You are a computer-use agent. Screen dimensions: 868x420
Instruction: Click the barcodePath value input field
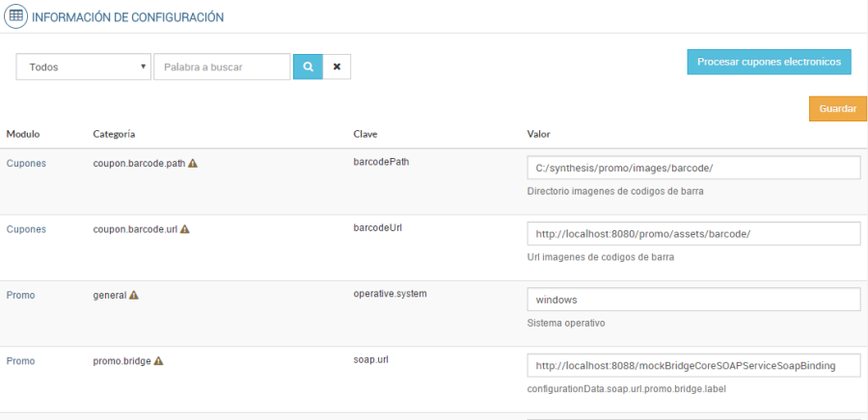point(693,168)
